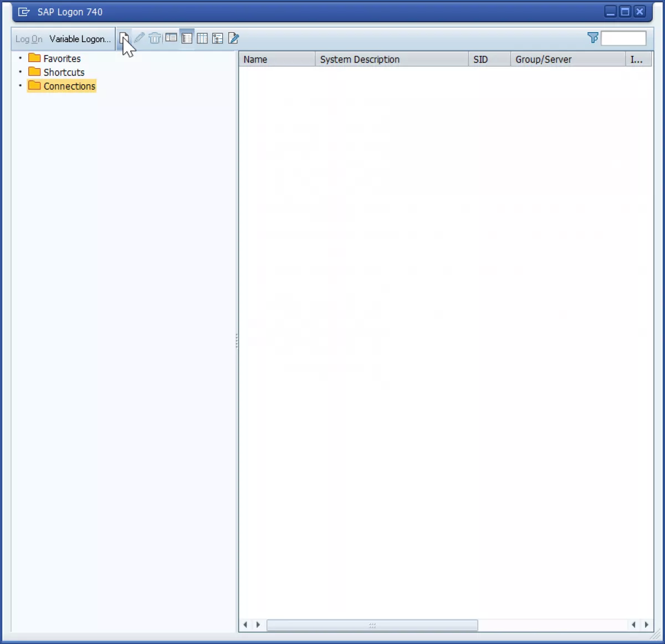The width and height of the screenshot is (665, 644).
Task: Click the right scroll arrow beside the Name column
Action: pyautogui.click(x=258, y=625)
